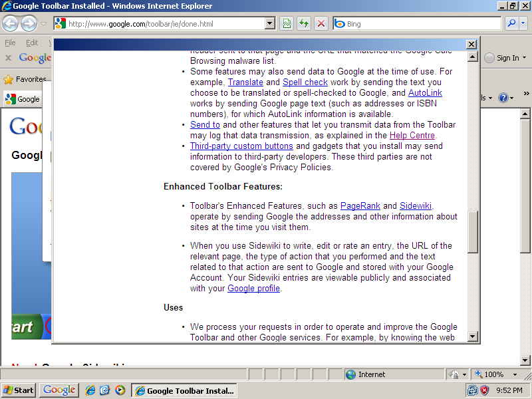Click the main page scrollbar down arrow
Screen dimensions: 532x399
coord(525,360)
